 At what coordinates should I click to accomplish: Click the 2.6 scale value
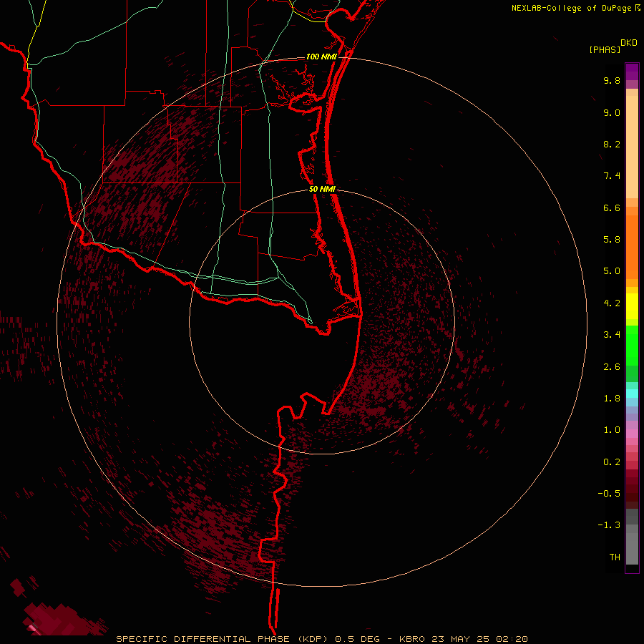point(612,367)
